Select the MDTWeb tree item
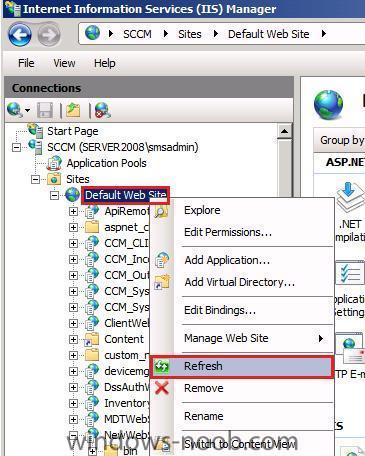365x456 pixels. [x=126, y=419]
